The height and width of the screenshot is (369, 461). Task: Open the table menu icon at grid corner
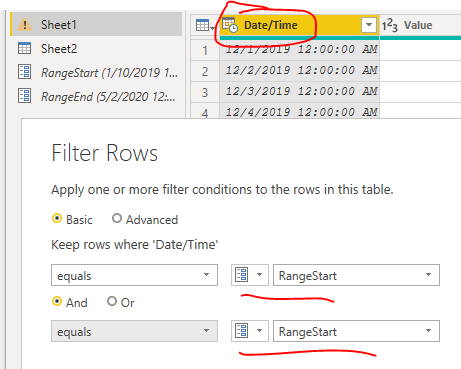point(205,25)
